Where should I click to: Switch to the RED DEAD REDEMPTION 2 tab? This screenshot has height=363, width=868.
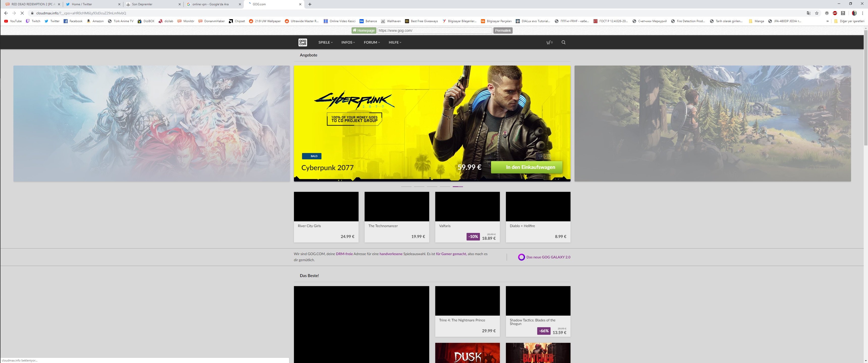32,4
